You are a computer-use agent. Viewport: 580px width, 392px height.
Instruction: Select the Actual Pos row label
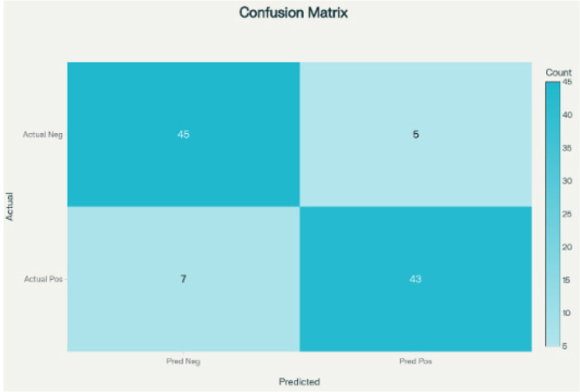[43, 279]
